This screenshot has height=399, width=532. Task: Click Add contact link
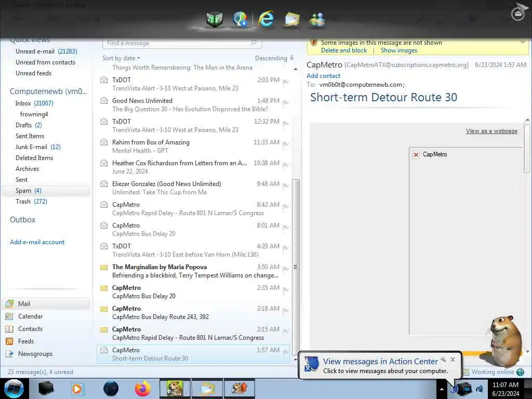click(x=323, y=76)
